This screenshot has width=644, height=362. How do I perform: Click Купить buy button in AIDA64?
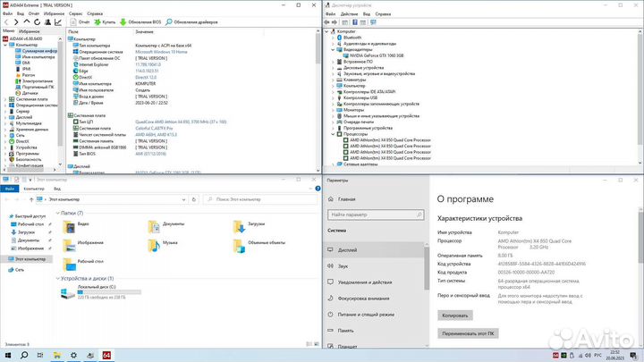106,21
